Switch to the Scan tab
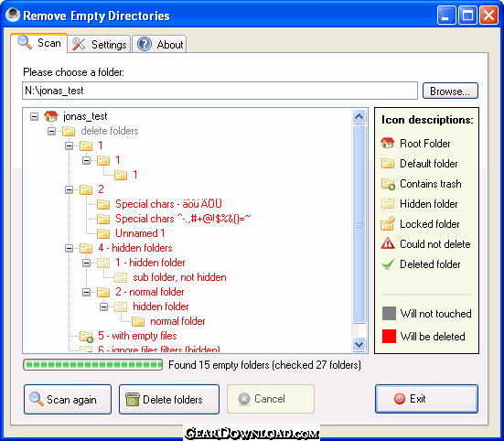 (x=39, y=43)
